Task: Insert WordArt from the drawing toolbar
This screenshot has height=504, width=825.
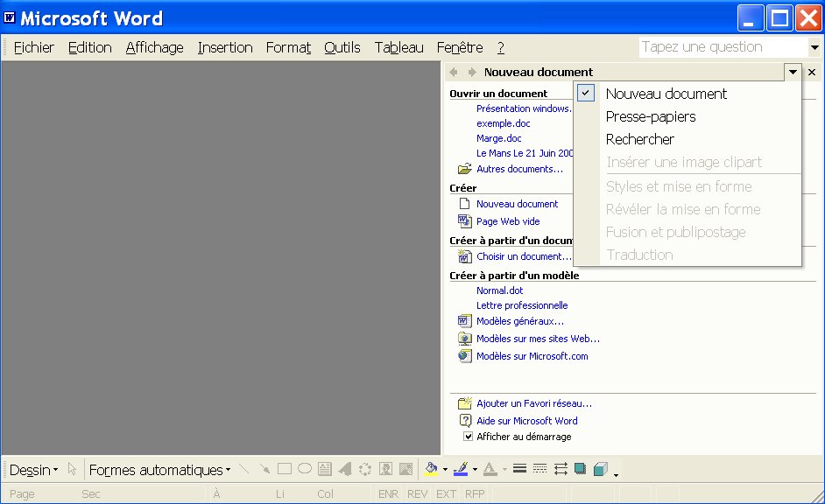Action: click(x=345, y=469)
